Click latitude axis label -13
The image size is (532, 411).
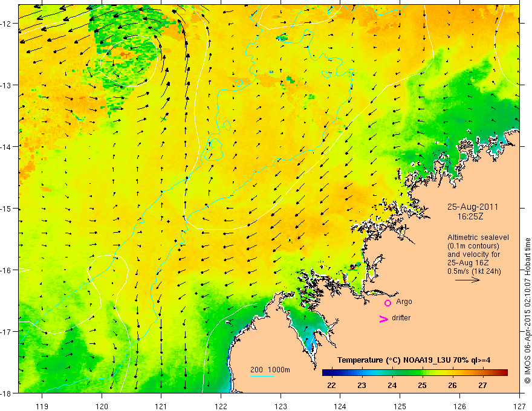[x=7, y=85]
